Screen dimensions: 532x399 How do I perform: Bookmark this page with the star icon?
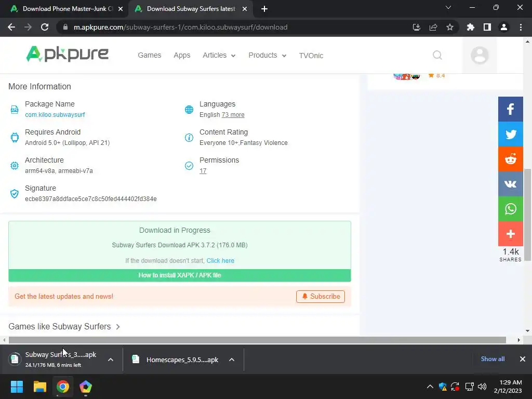pos(449,27)
